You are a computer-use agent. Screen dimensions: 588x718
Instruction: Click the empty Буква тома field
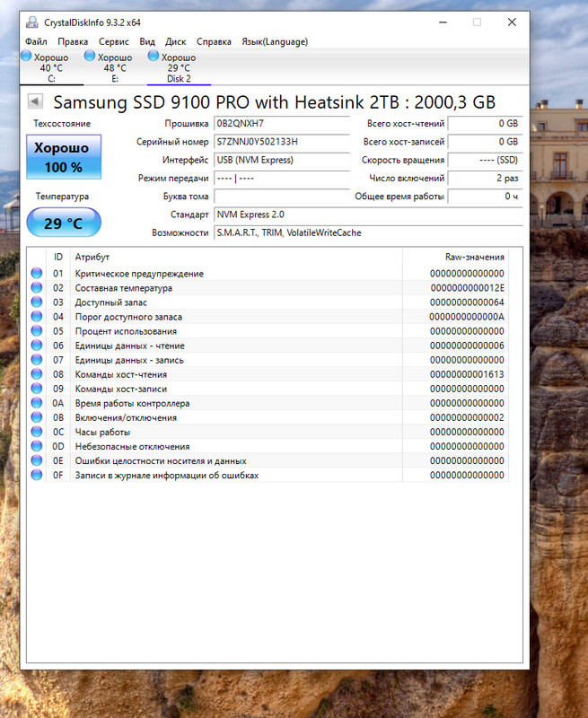point(282,197)
